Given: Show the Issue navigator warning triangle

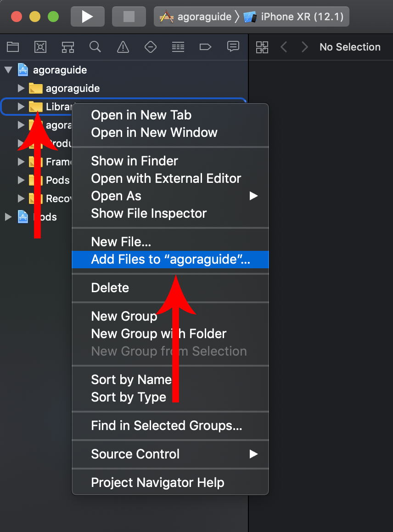Looking at the screenshot, I should coord(123,47).
